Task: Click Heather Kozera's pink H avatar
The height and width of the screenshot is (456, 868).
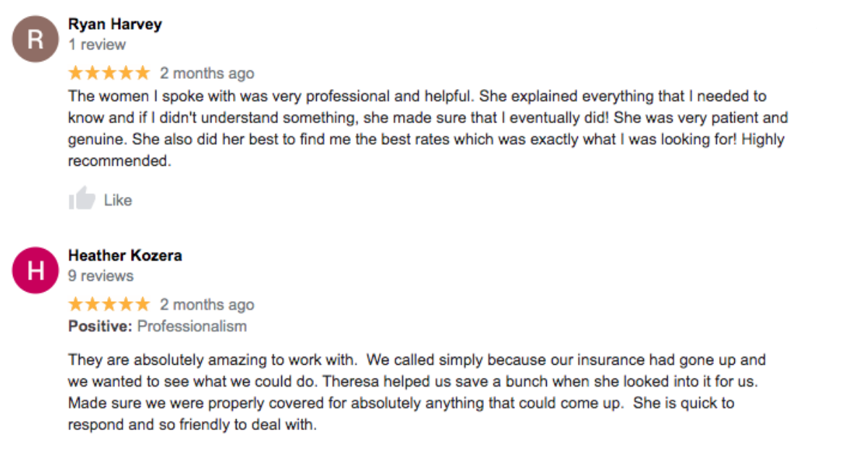Action: click(x=35, y=271)
